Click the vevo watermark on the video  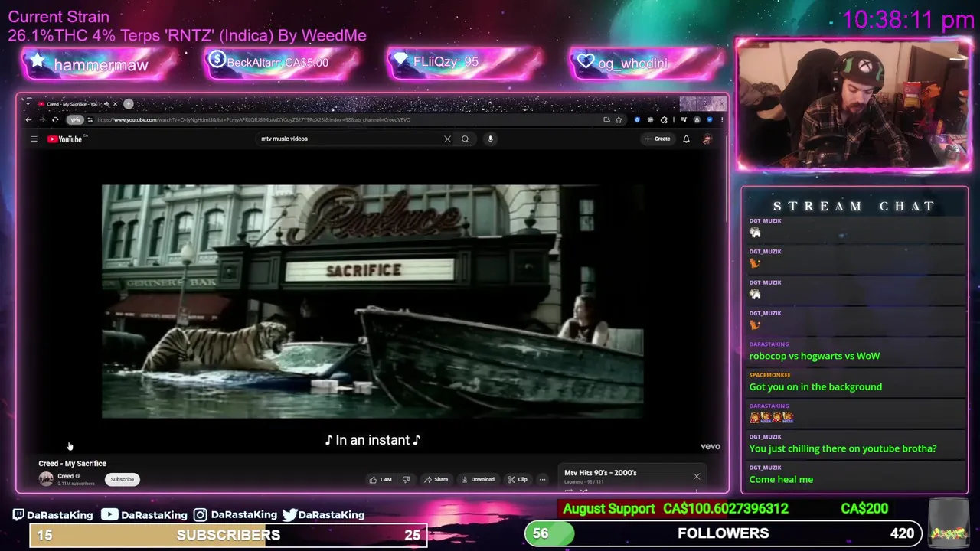pyautogui.click(x=710, y=446)
